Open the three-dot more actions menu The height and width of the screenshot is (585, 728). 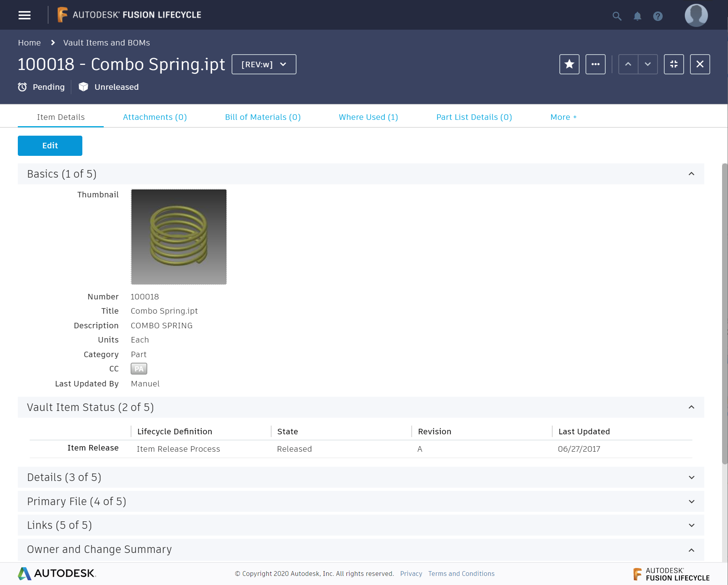595,64
